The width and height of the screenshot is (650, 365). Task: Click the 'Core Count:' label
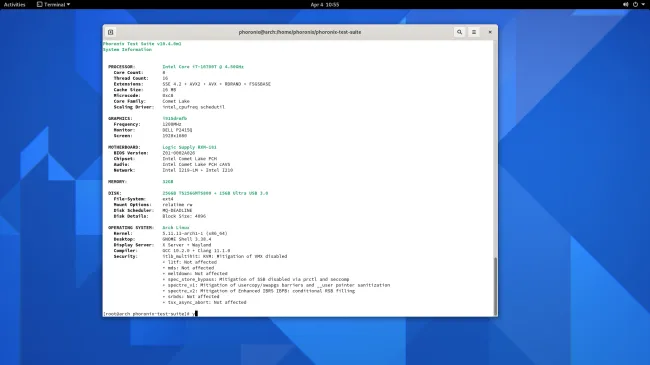pyautogui.click(x=129, y=73)
